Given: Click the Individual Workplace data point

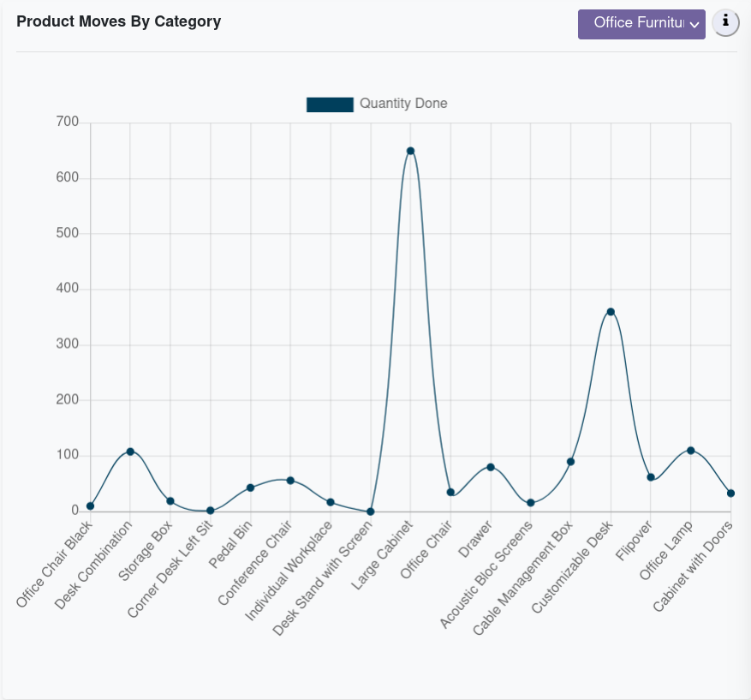Looking at the screenshot, I should [331, 502].
